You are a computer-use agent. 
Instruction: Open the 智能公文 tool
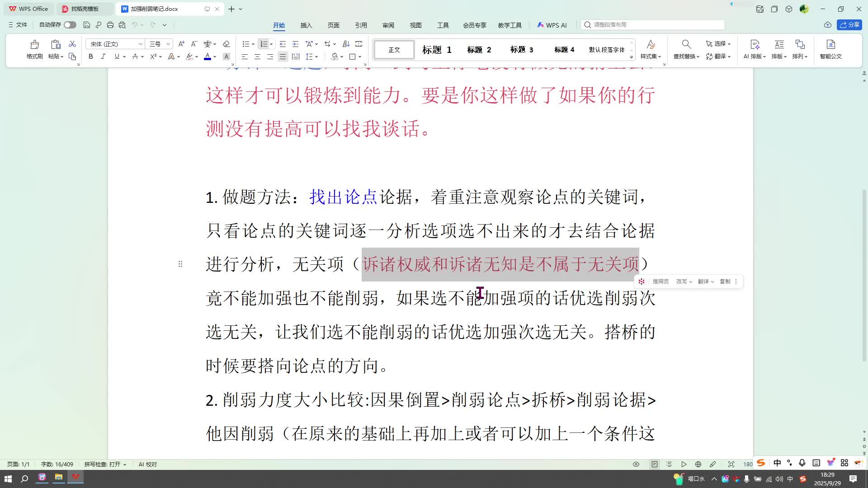(831, 50)
